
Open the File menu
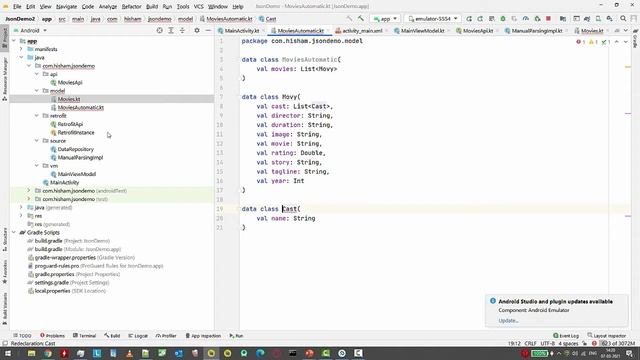tap(17, 7)
